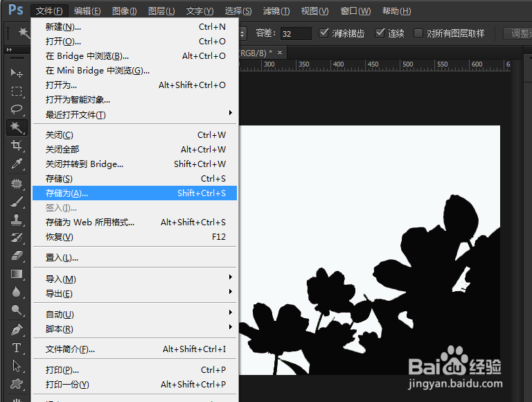532x402 pixels.
Task: Open the sample size dropdown arrows
Action: [x=242, y=33]
